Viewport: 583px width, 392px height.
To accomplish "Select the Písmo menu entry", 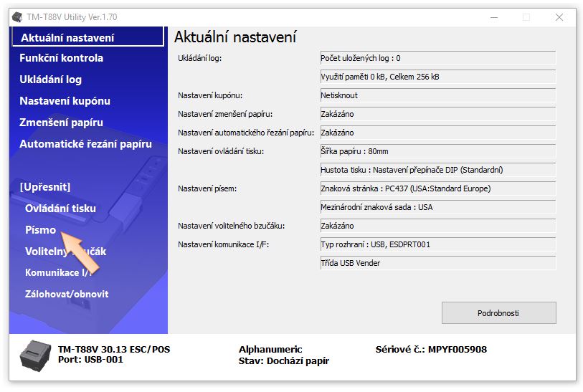I will click(40, 230).
